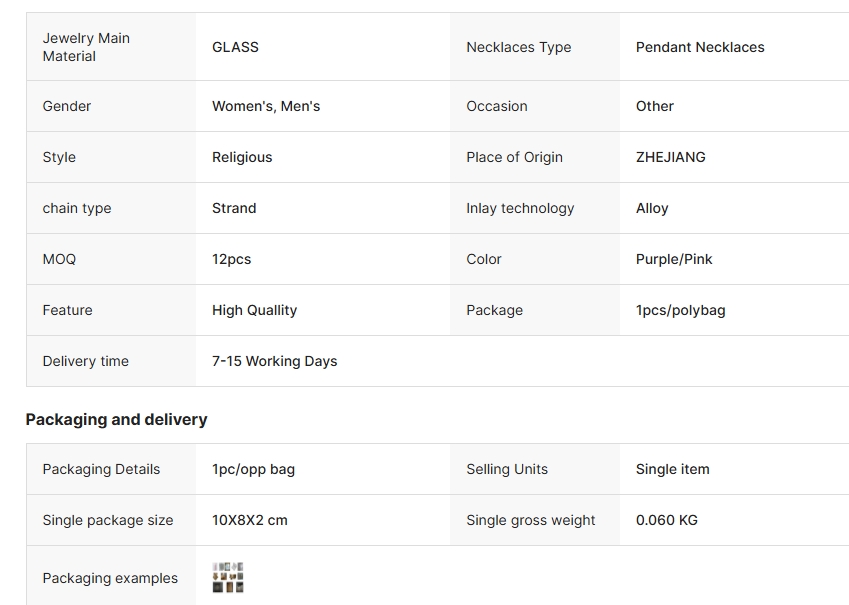Select the 'GLASS' material value text
This screenshot has height=605, width=849.
(x=235, y=47)
